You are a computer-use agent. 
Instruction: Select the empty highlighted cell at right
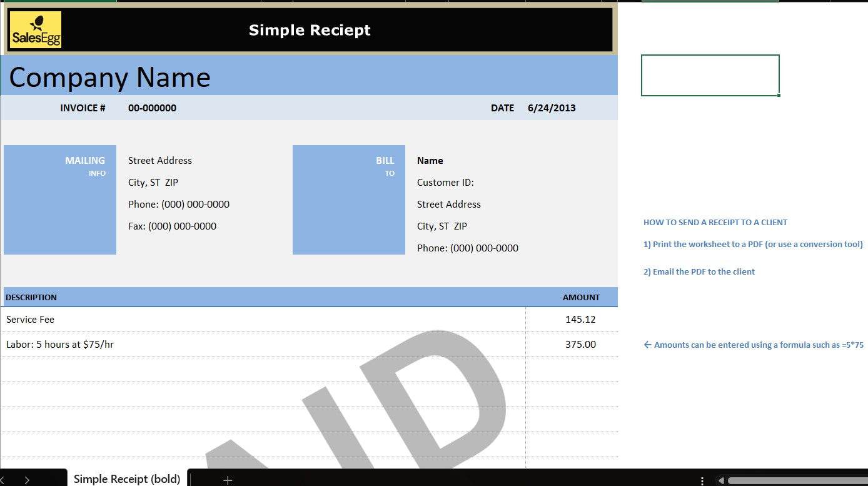tap(710, 75)
